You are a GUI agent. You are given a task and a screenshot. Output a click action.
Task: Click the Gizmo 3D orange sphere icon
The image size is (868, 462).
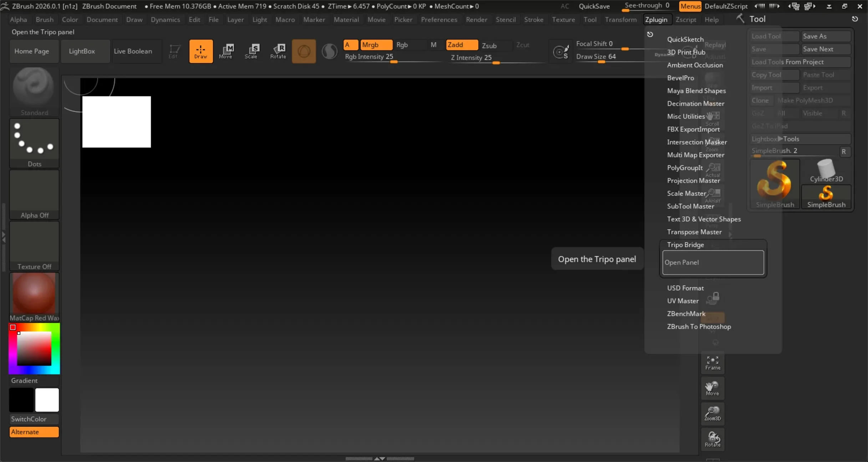(304, 51)
